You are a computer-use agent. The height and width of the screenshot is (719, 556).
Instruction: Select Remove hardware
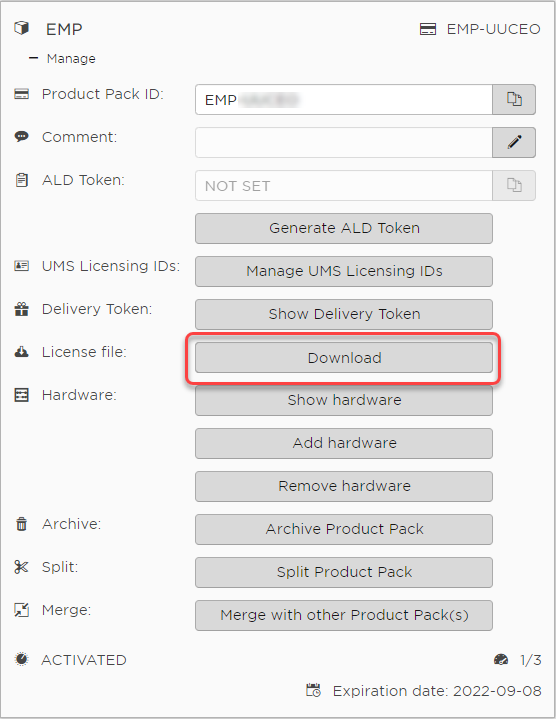[x=344, y=487]
